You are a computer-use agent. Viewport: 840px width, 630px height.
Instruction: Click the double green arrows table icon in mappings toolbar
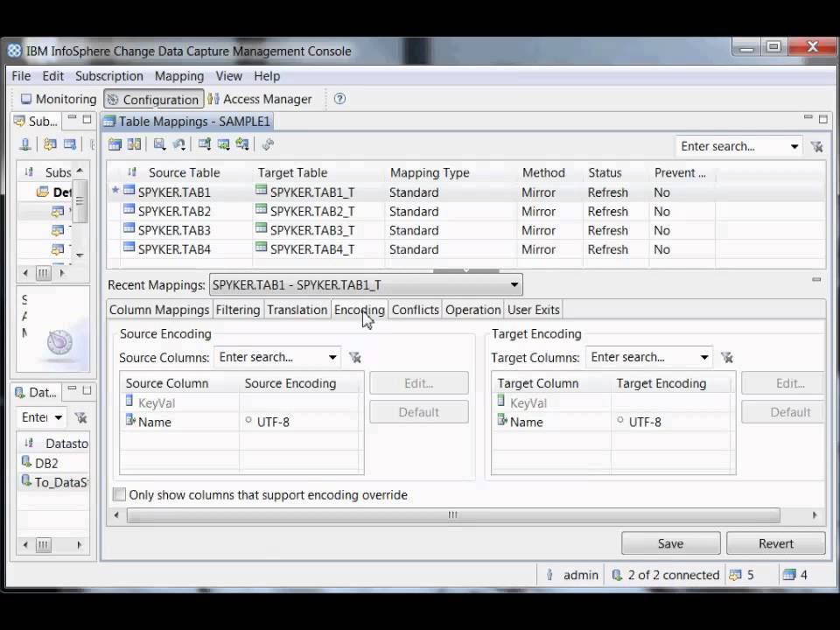click(x=242, y=144)
